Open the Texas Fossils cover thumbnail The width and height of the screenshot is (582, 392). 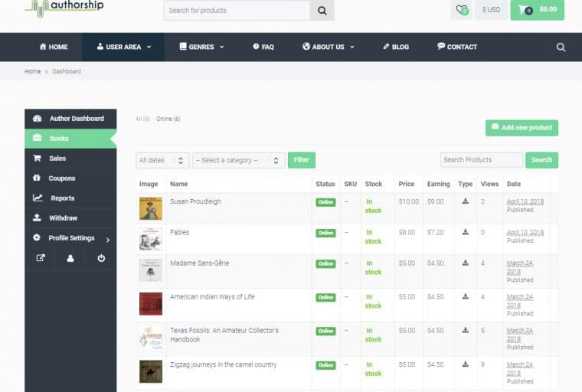tap(151, 338)
